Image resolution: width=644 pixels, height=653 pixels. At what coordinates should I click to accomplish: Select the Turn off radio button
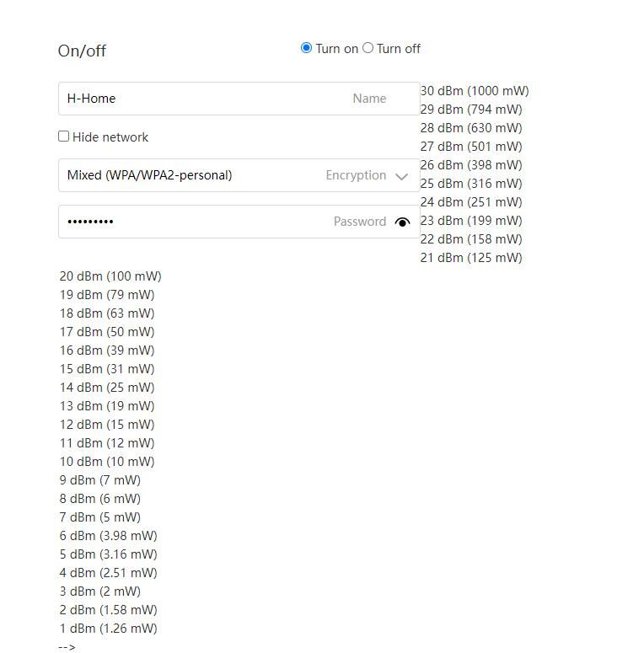click(x=368, y=48)
